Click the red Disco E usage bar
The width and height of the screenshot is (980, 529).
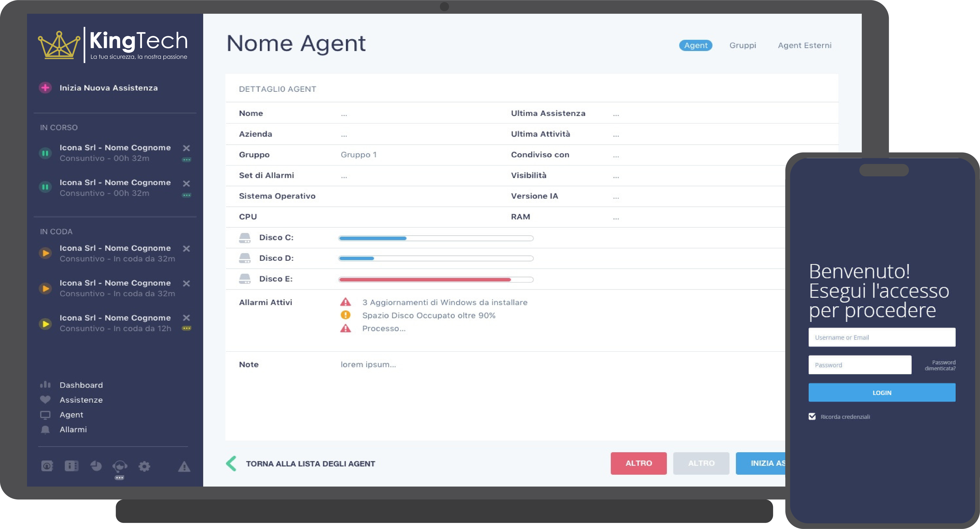(436, 280)
